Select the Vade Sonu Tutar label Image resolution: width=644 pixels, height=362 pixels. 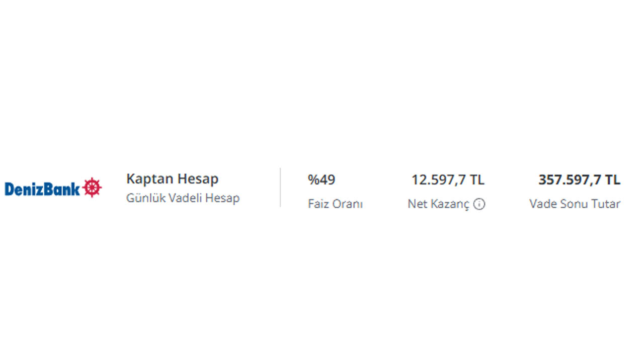(x=575, y=204)
